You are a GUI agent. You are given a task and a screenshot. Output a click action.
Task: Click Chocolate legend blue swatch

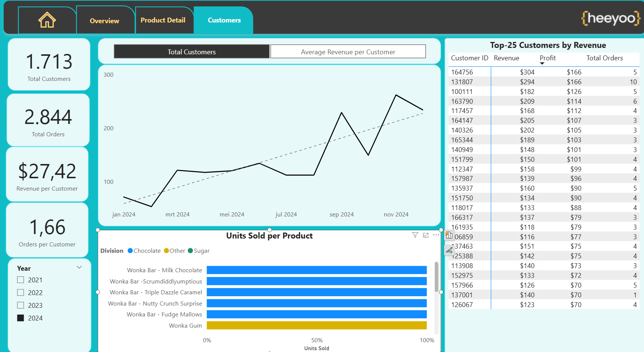(130, 251)
